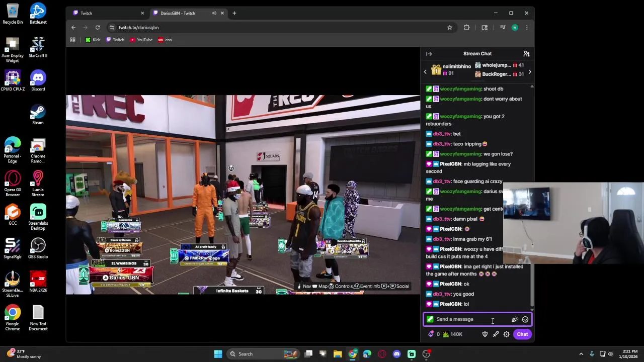
Task: Open the YouTube bookmark
Action: point(141,40)
